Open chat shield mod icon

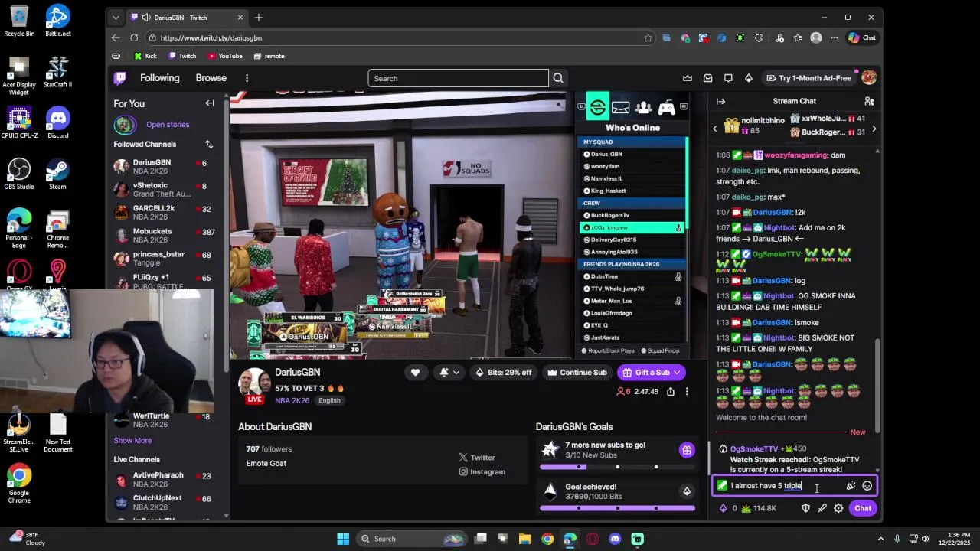[805, 508]
